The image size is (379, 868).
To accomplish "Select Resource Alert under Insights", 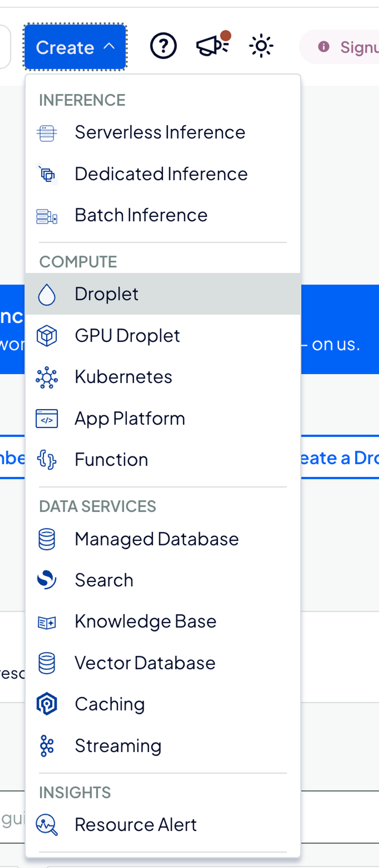I will click(163, 825).
